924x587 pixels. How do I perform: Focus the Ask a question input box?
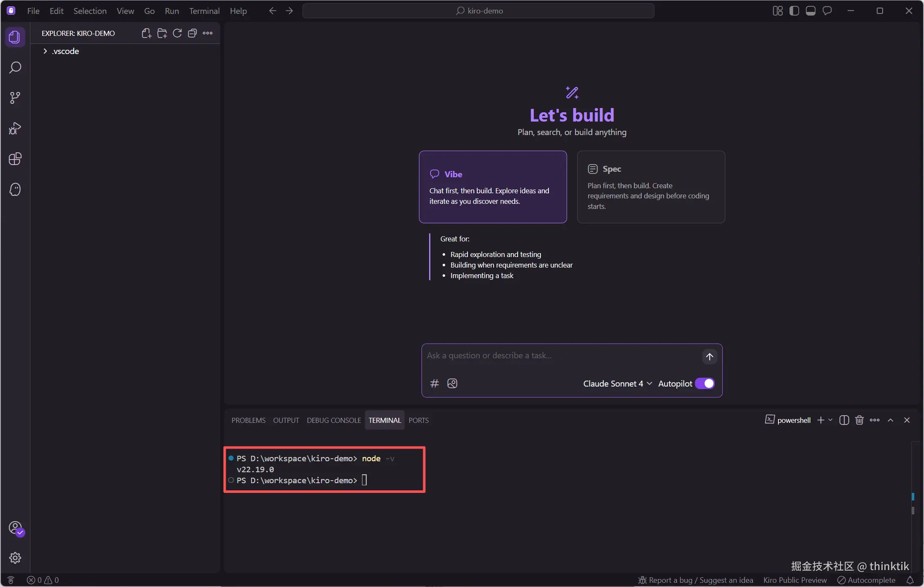pos(561,356)
